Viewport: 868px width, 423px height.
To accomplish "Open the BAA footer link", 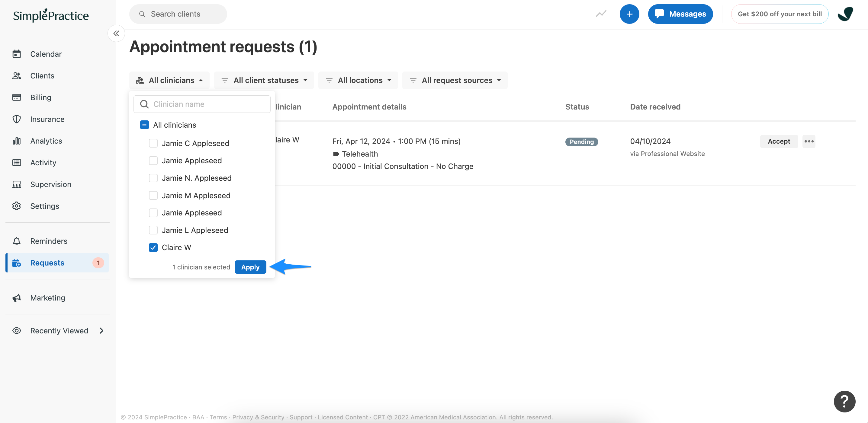I will (x=198, y=417).
